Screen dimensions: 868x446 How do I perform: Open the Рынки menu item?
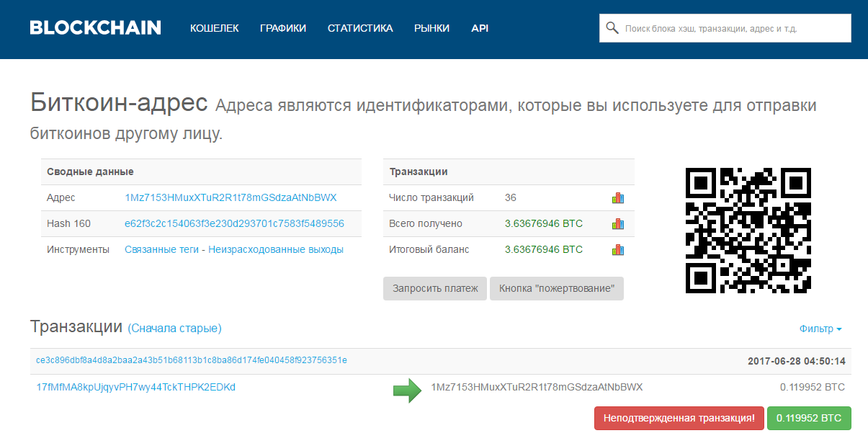point(431,28)
